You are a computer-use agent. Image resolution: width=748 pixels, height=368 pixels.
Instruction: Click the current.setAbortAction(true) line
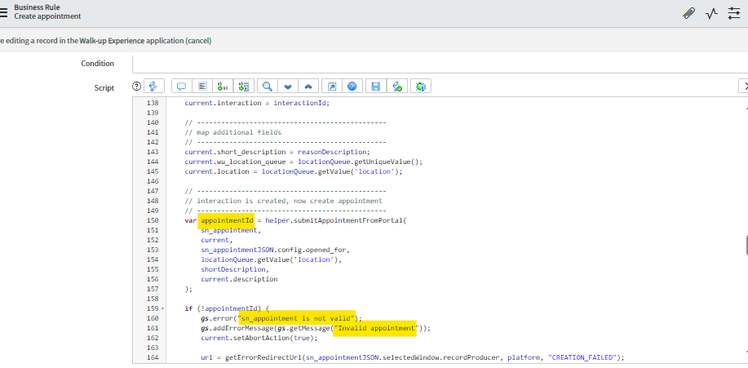pyautogui.click(x=259, y=338)
